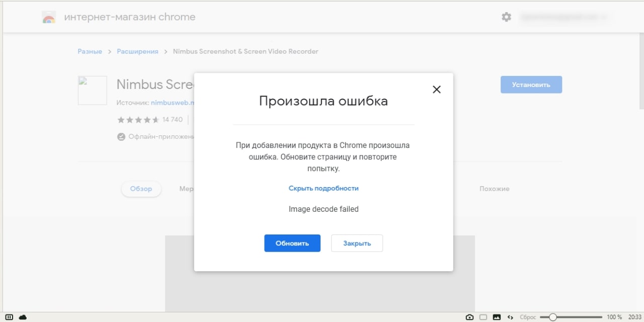
Task: Click the Chrome Web Store rainbow logo
Action: point(49,18)
